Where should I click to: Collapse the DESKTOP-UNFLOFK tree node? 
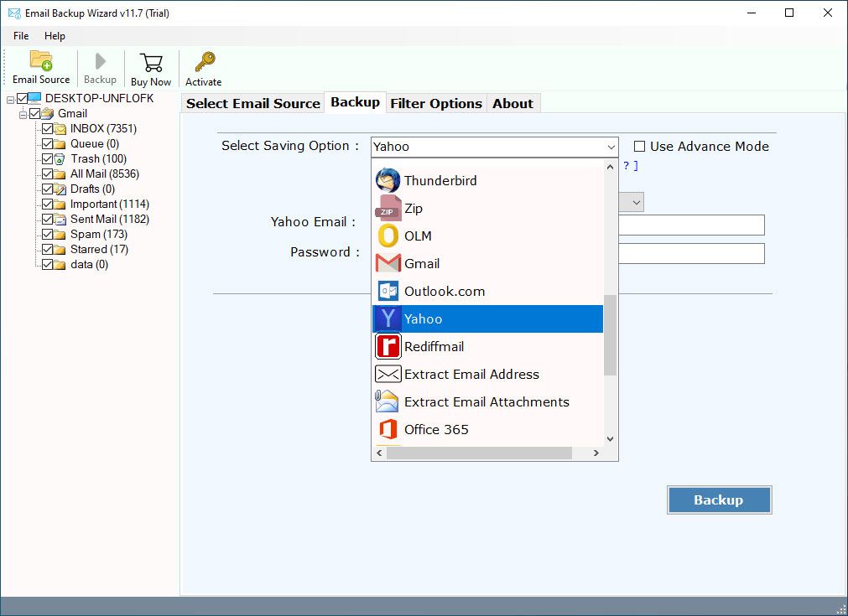point(10,100)
